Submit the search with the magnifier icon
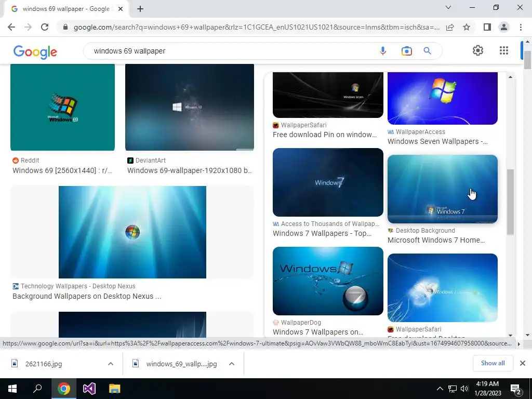Viewport: 532px width, 399px height. pyautogui.click(x=427, y=51)
